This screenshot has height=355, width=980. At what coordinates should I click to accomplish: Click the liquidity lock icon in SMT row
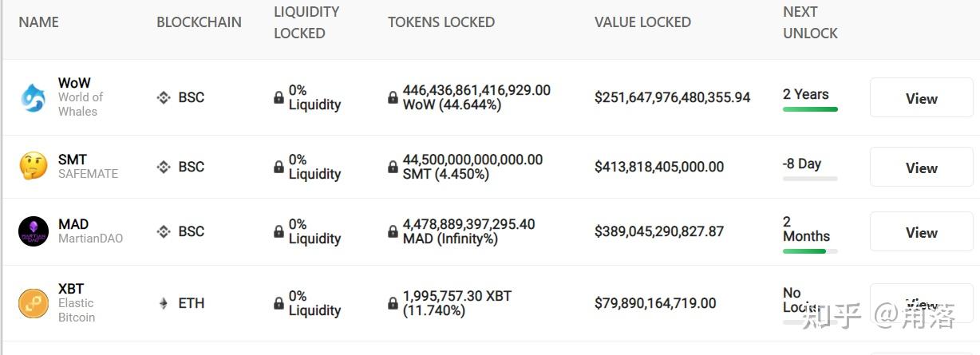(279, 167)
